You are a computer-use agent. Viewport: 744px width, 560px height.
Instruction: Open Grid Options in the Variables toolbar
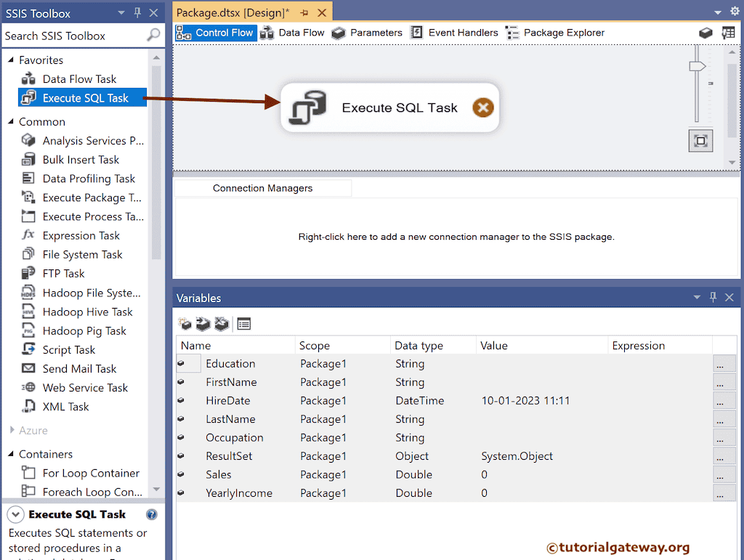click(243, 323)
